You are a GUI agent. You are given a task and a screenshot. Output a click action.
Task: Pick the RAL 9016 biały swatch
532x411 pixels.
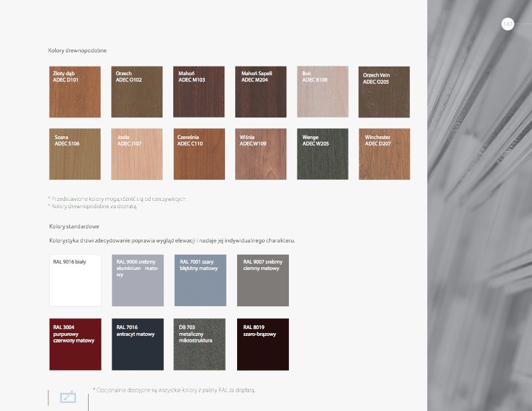[75, 281]
